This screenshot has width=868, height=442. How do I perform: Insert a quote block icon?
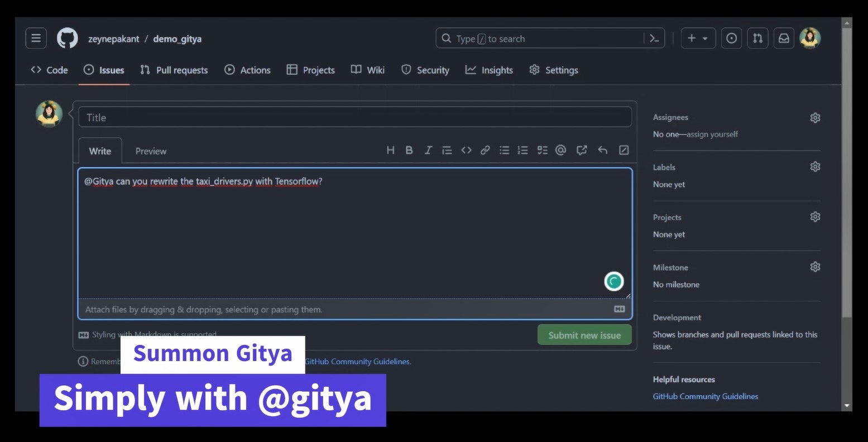tap(447, 150)
